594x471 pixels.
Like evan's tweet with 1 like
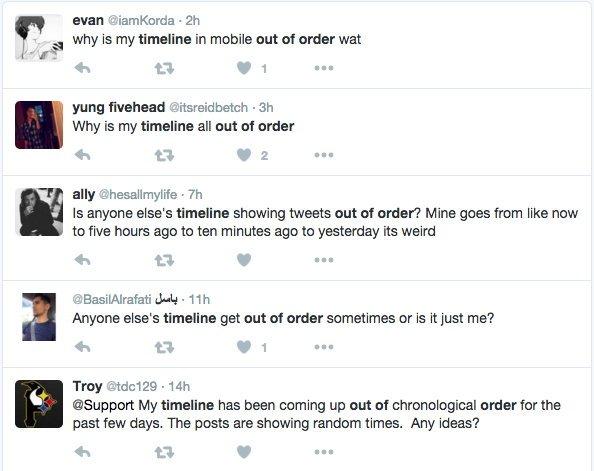(x=244, y=68)
